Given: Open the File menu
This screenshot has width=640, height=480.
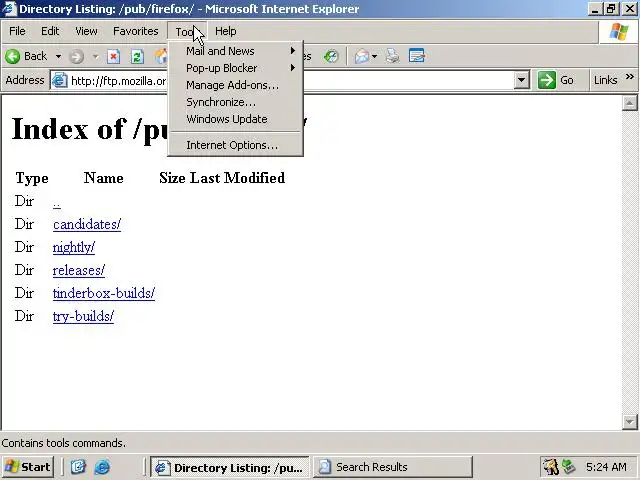Looking at the screenshot, I should coord(17,31).
